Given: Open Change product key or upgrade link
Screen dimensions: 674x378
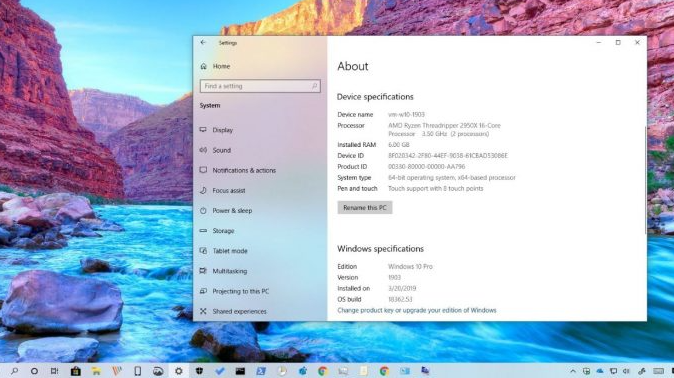Looking at the screenshot, I should [417, 310].
